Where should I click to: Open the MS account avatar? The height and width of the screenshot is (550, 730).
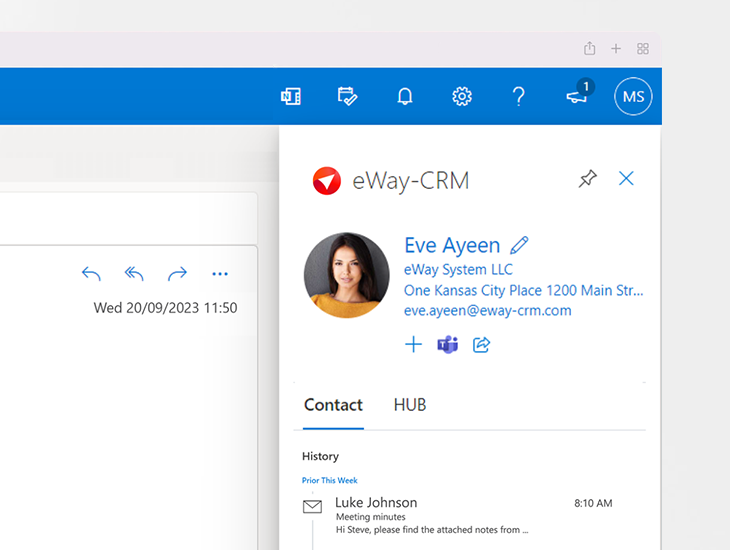(633, 96)
